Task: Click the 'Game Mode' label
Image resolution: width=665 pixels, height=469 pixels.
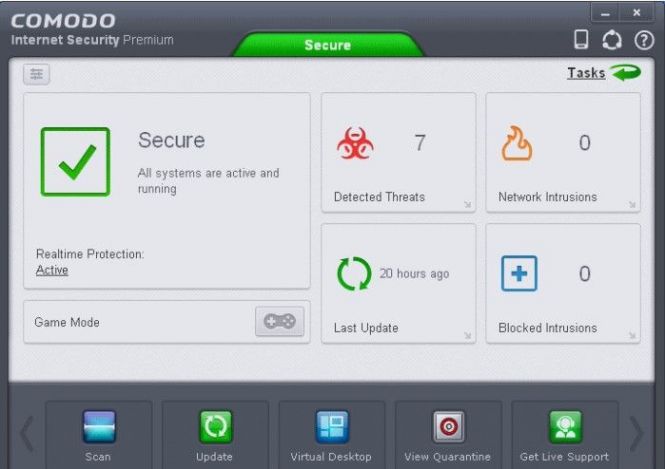Action: [x=67, y=322]
